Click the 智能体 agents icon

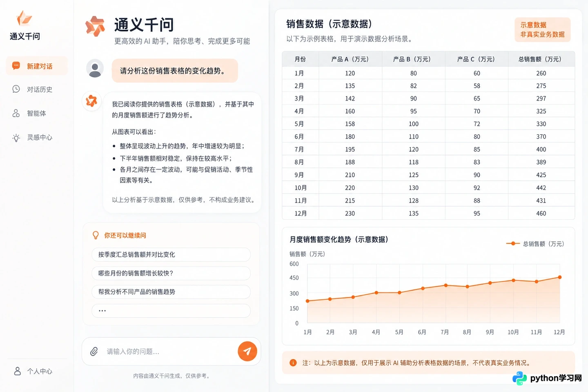tap(16, 113)
